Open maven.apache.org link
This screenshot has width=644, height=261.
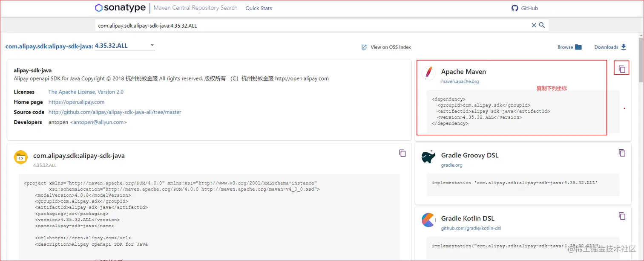(x=460, y=81)
